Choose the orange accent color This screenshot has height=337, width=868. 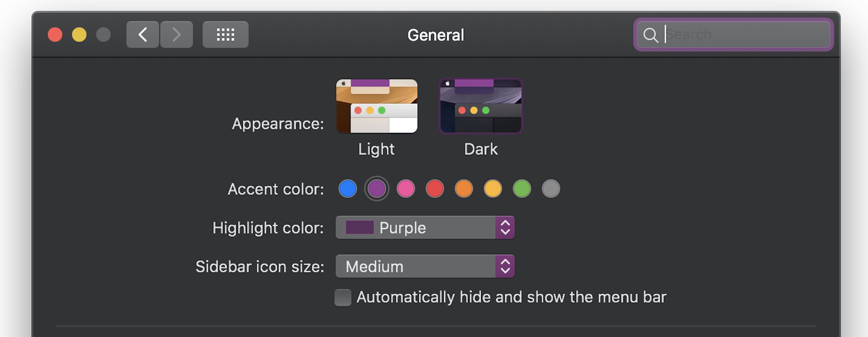click(464, 188)
